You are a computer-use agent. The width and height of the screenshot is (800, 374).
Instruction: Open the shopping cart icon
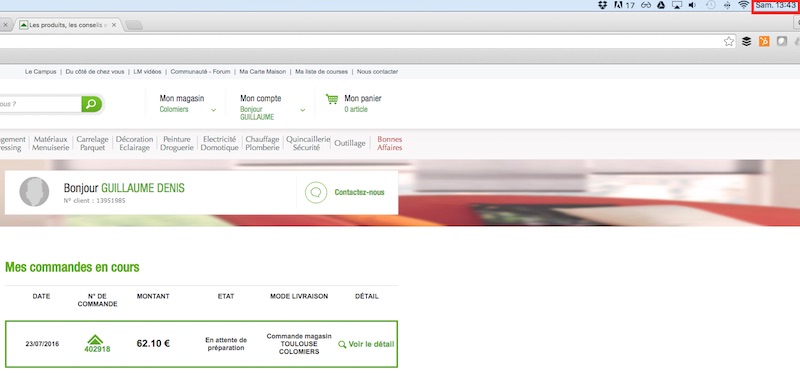(x=332, y=99)
